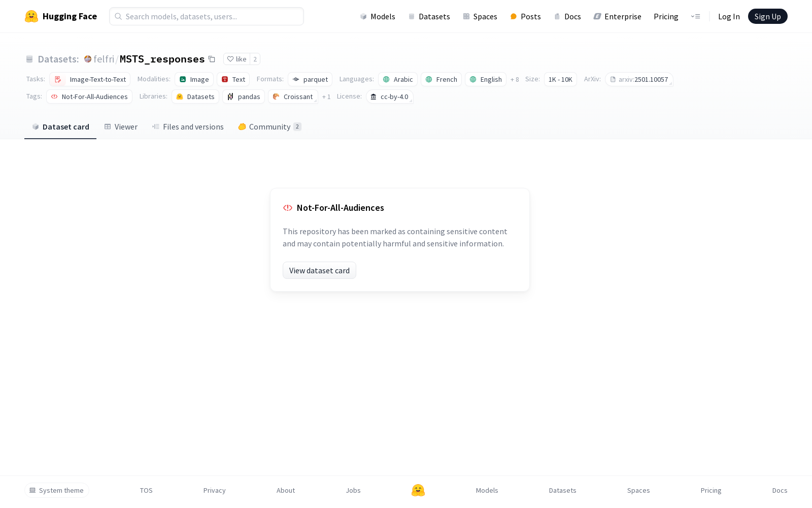Open the TOS footer link
This screenshot has width=812, height=508.
pyautogui.click(x=146, y=490)
